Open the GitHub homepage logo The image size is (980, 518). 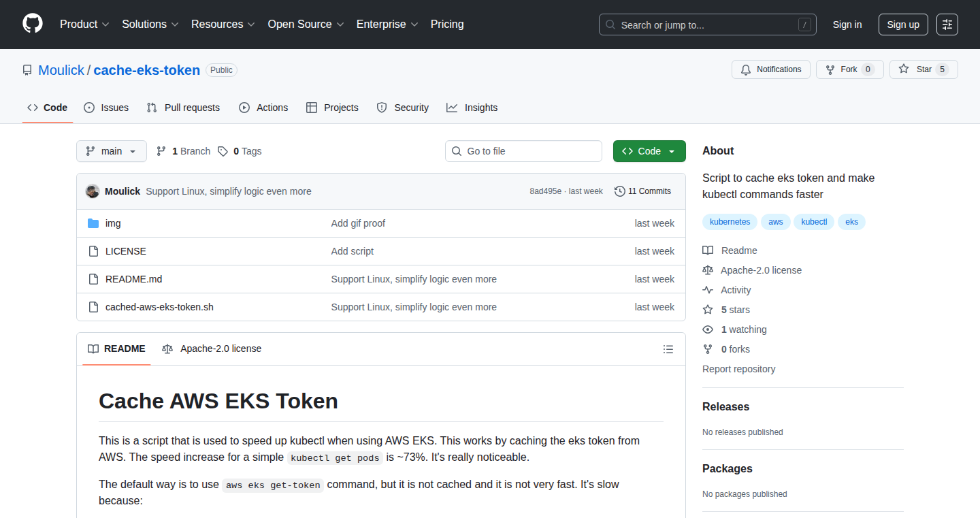33,24
